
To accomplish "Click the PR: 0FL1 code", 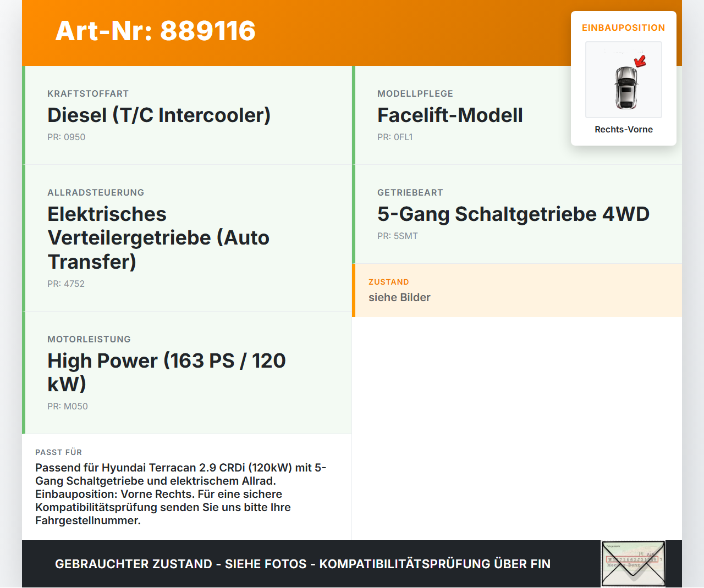I will tap(395, 137).
